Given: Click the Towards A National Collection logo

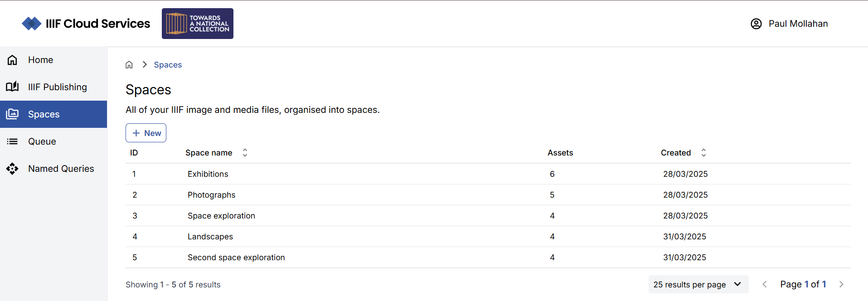Looking at the screenshot, I should point(197,23).
